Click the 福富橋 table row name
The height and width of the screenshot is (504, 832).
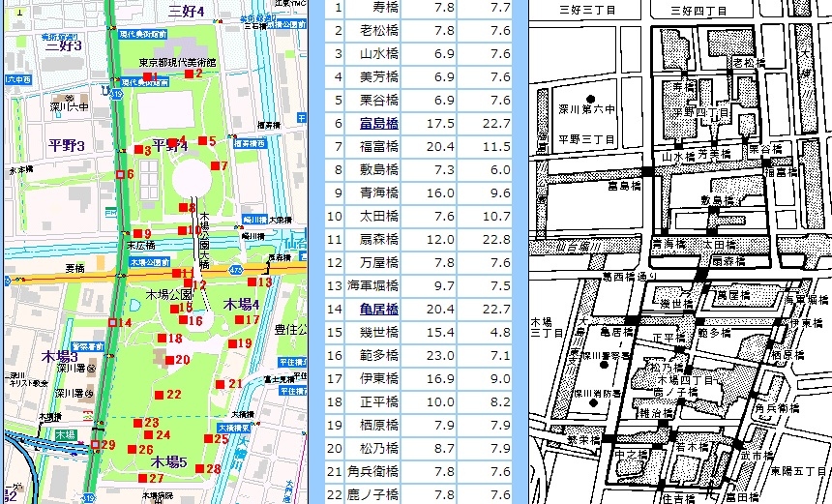379,146
